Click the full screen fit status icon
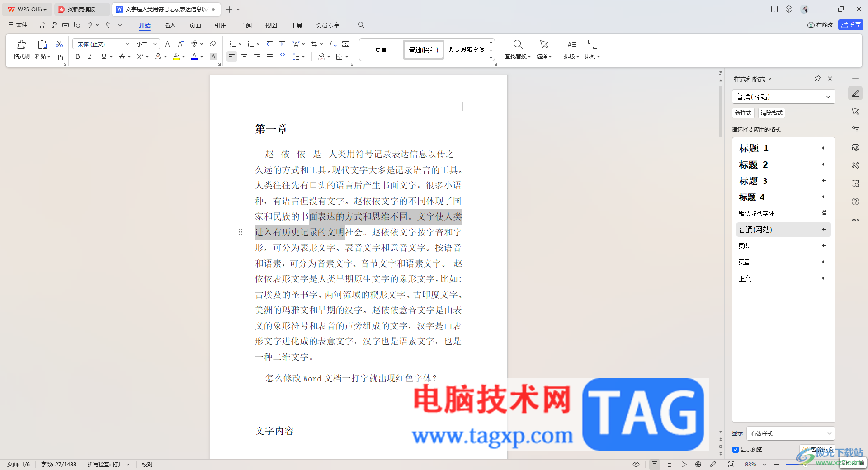Screen dimensions: 868x470 pos(731,464)
